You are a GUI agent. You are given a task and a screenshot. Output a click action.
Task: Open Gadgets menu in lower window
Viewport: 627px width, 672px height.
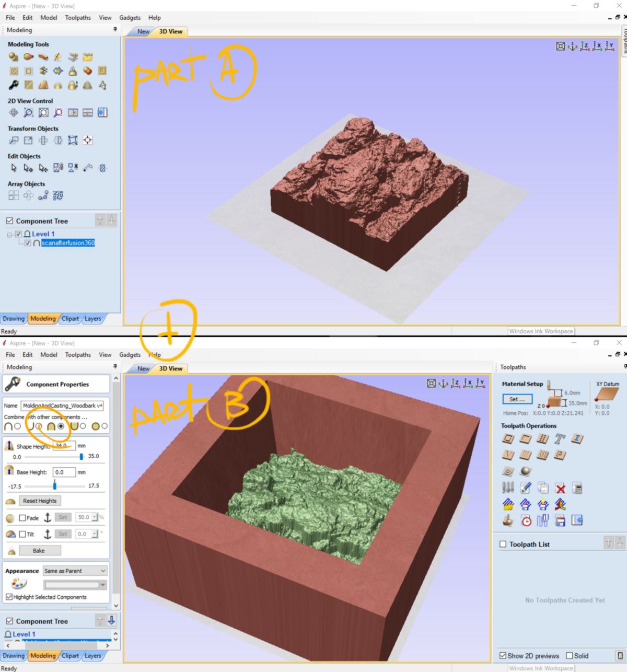click(x=130, y=354)
